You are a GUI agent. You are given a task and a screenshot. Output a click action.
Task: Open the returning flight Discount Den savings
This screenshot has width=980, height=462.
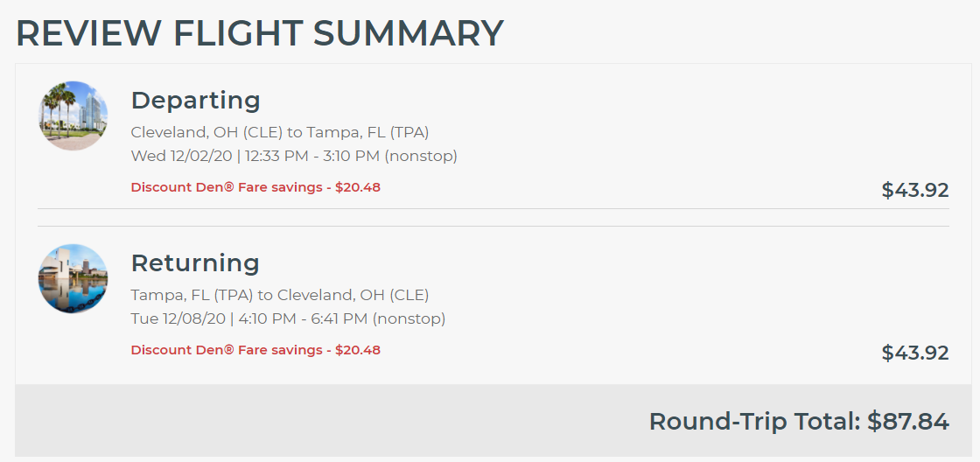[x=255, y=350]
